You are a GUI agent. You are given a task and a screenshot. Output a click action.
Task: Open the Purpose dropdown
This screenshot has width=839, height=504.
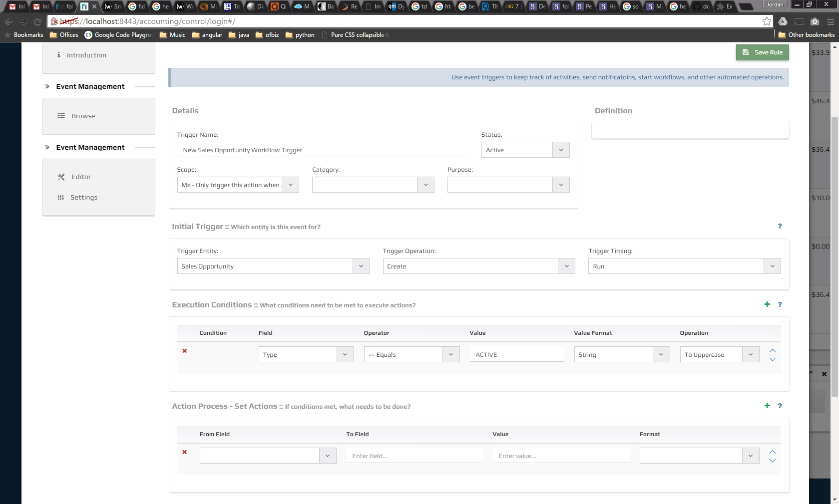pyautogui.click(x=508, y=185)
